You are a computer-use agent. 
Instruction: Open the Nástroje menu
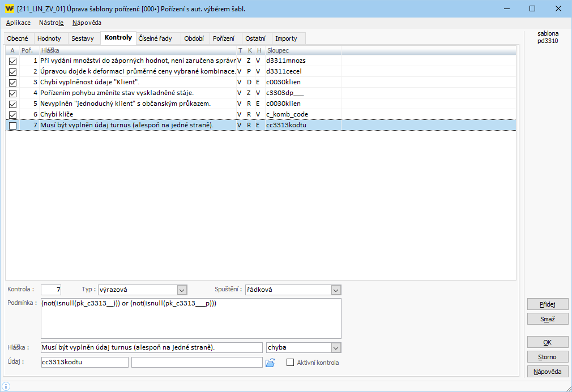(x=51, y=23)
